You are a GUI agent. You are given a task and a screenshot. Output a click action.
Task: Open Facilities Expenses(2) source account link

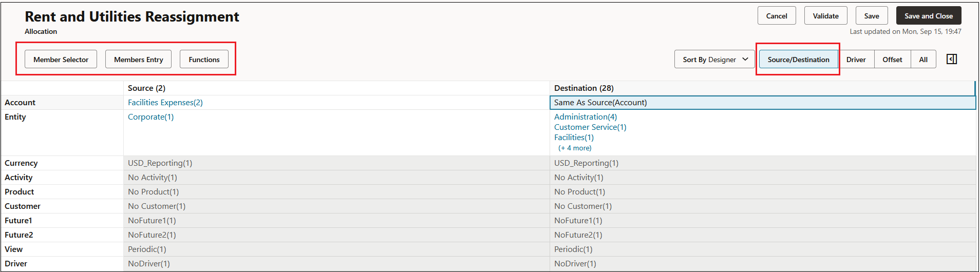coord(165,103)
